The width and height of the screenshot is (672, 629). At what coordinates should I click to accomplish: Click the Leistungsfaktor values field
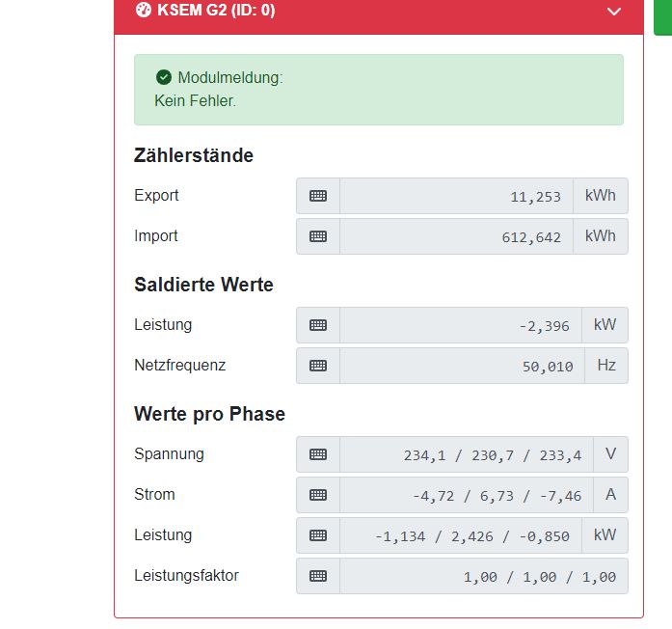(x=483, y=576)
